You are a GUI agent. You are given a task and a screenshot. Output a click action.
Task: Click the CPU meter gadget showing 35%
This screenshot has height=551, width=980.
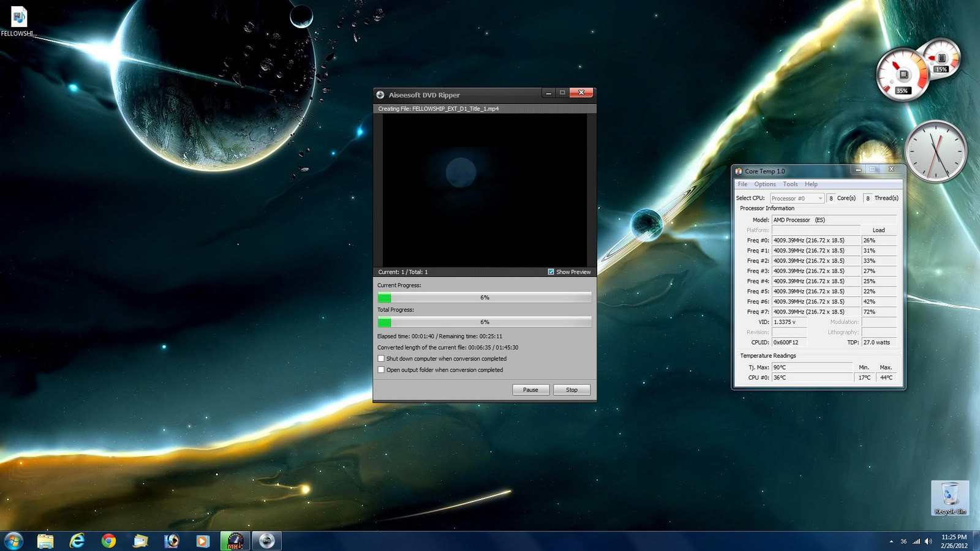coord(902,75)
